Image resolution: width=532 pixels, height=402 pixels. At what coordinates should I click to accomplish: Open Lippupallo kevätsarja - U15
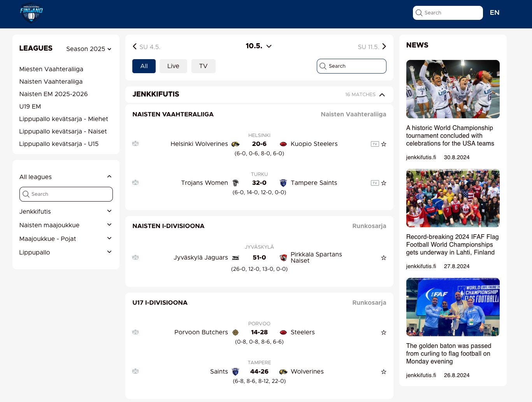click(59, 144)
